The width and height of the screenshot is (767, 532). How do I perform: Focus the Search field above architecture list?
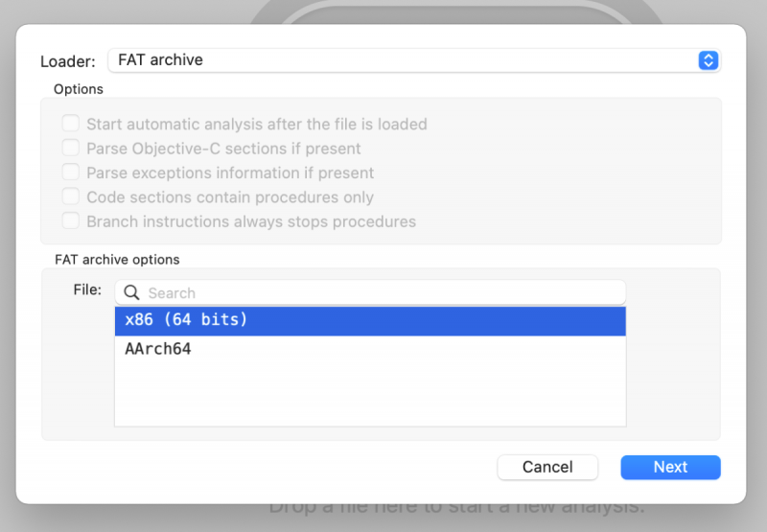(383, 293)
